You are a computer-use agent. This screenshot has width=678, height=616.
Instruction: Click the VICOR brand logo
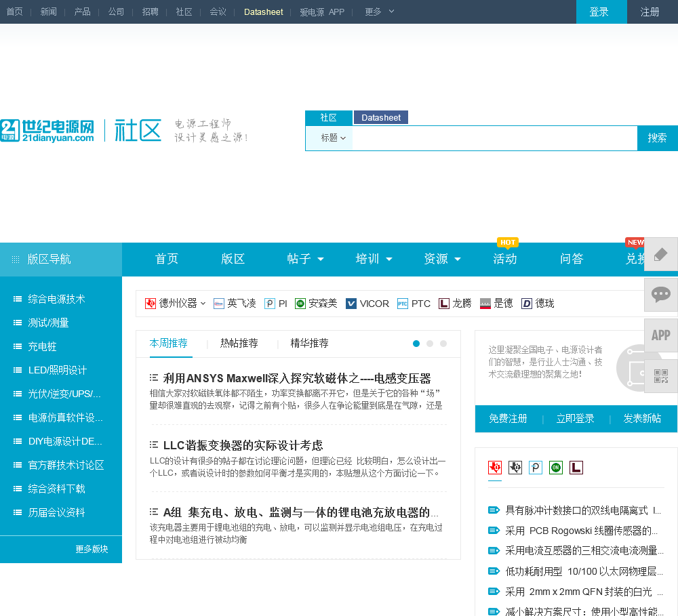tap(367, 304)
